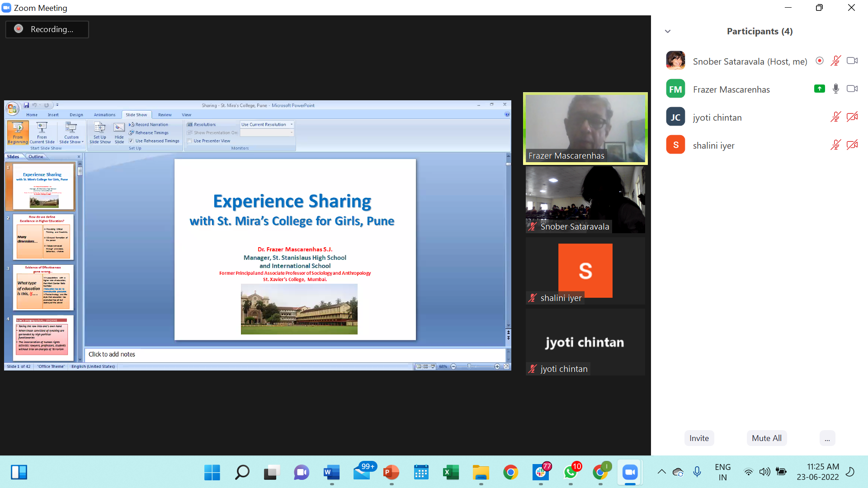This screenshot has height=488, width=868.
Task: Switch to the Outline pane tab
Action: (x=36, y=157)
